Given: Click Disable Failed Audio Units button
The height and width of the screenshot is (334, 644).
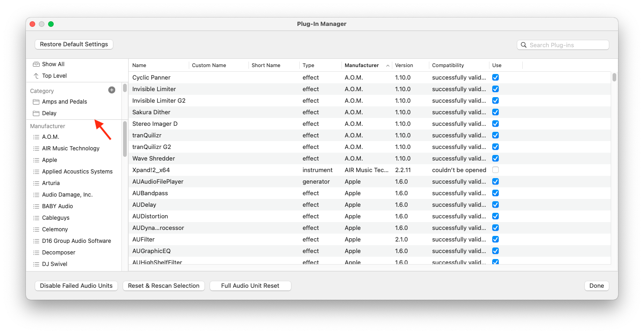Looking at the screenshot, I should pyautogui.click(x=76, y=286).
